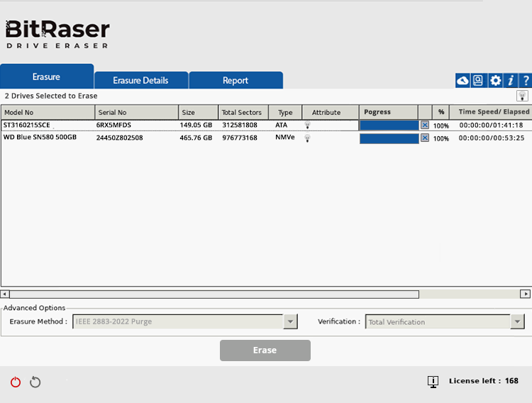Expand the Erasure Method dropdown

(290, 322)
